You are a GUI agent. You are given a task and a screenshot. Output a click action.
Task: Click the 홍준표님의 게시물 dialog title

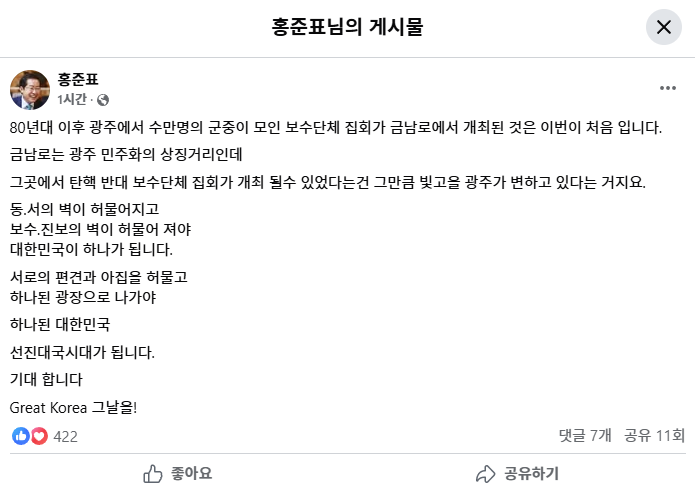point(347,27)
